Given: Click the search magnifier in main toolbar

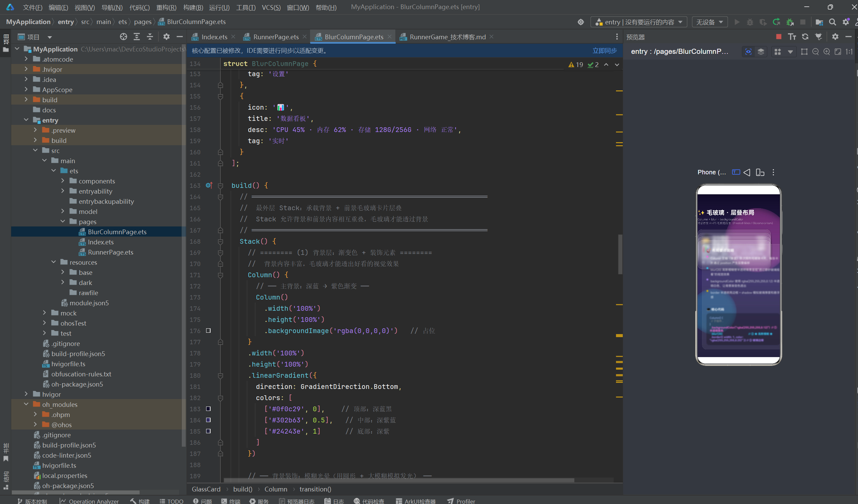Looking at the screenshot, I should coord(833,22).
